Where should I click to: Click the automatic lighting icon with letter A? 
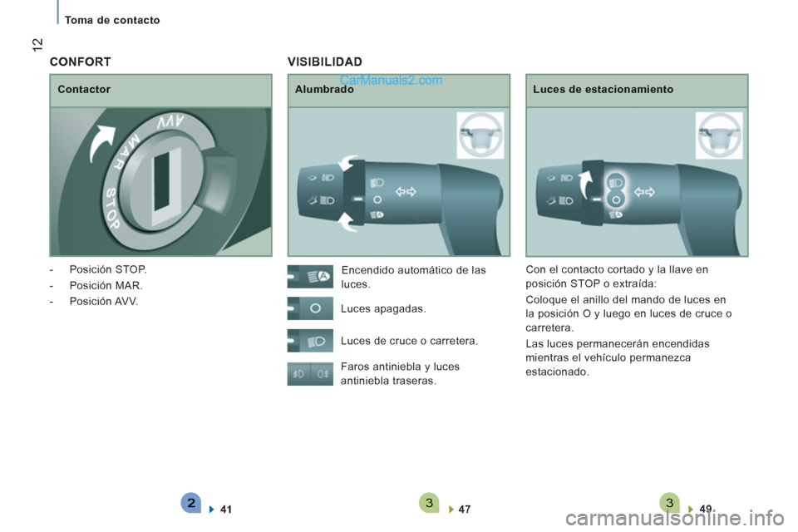(310, 275)
